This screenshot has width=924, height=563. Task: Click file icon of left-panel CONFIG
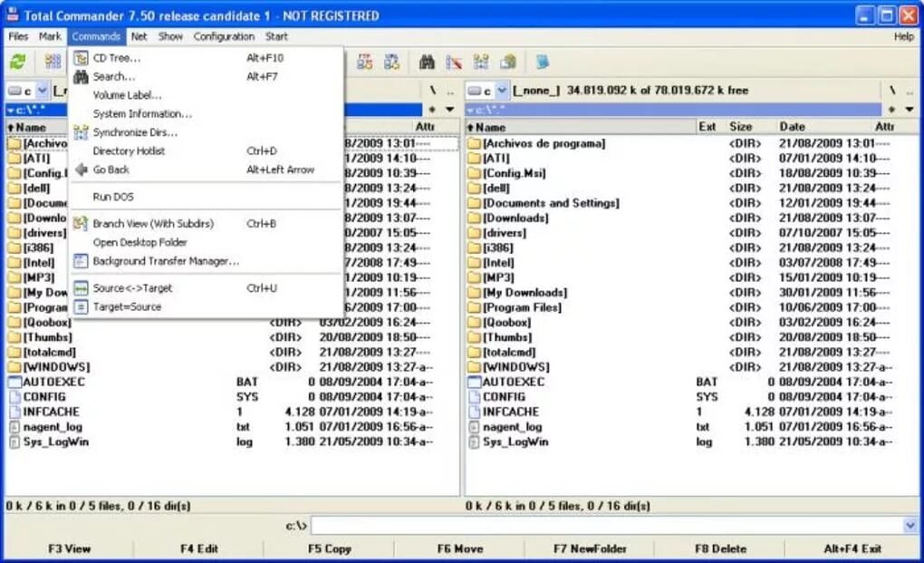[14, 397]
